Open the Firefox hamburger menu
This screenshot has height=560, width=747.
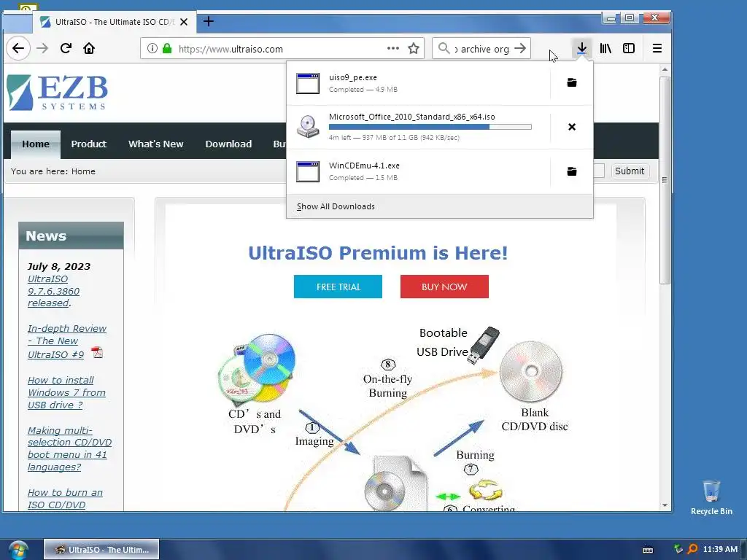[x=657, y=48]
